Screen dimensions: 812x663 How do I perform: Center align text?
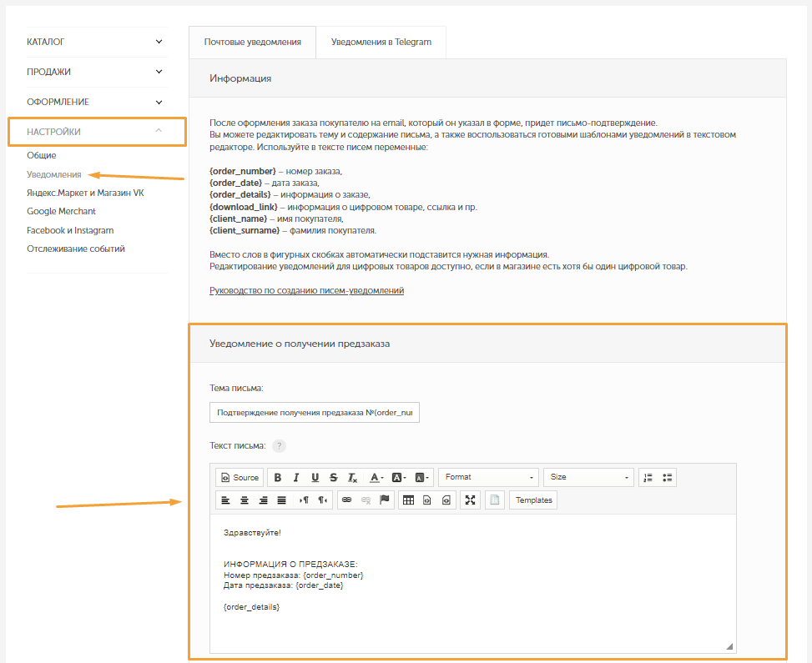(x=245, y=500)
